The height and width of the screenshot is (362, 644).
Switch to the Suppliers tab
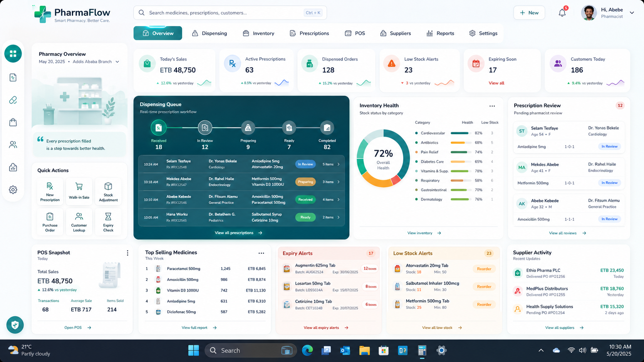click(x=395, y=33)
